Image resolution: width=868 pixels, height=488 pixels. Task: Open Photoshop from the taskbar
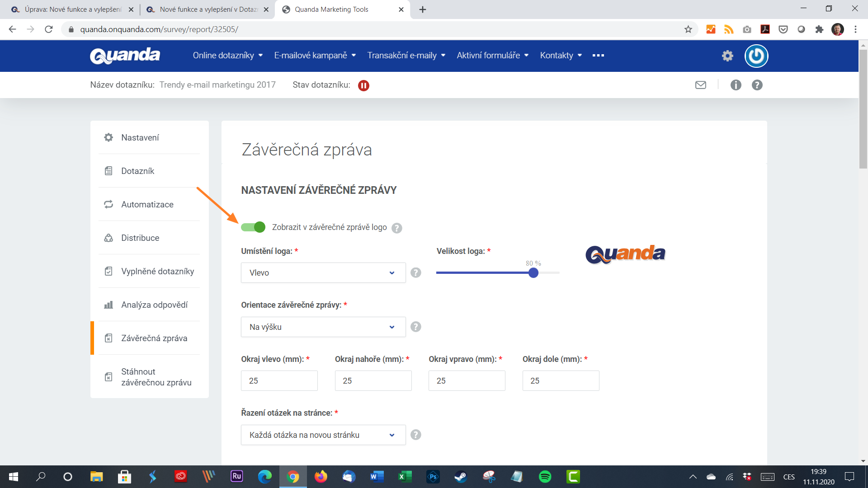point(433,477)
